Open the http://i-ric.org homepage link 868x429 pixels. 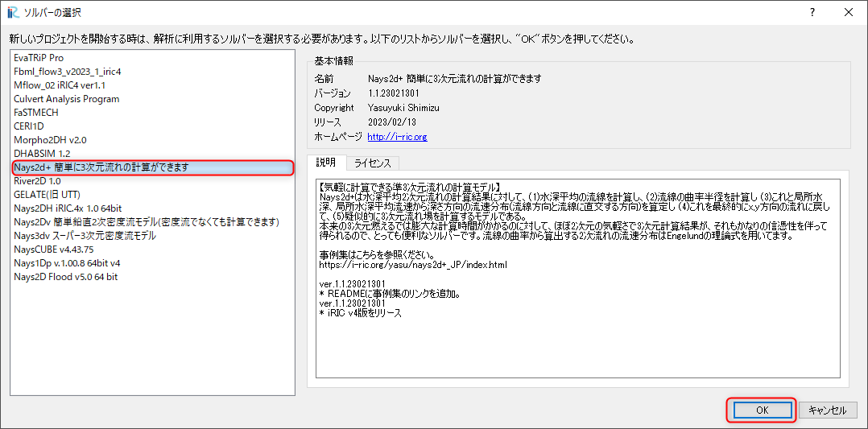397,136
